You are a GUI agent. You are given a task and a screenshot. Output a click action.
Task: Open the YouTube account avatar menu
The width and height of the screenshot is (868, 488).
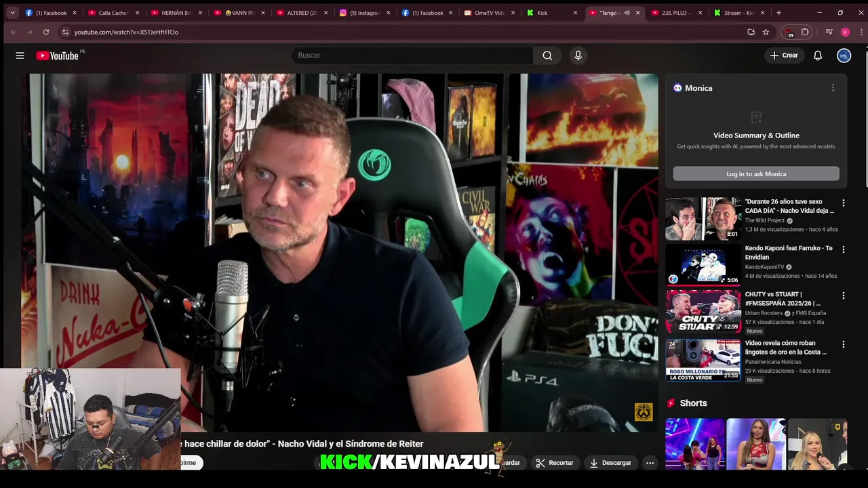coord(844,56)
